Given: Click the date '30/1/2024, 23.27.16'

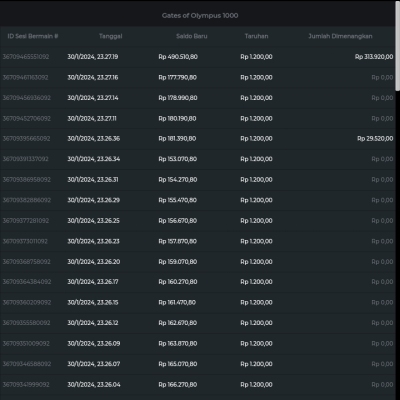Looking at the screenshot, I should point(93,77).
